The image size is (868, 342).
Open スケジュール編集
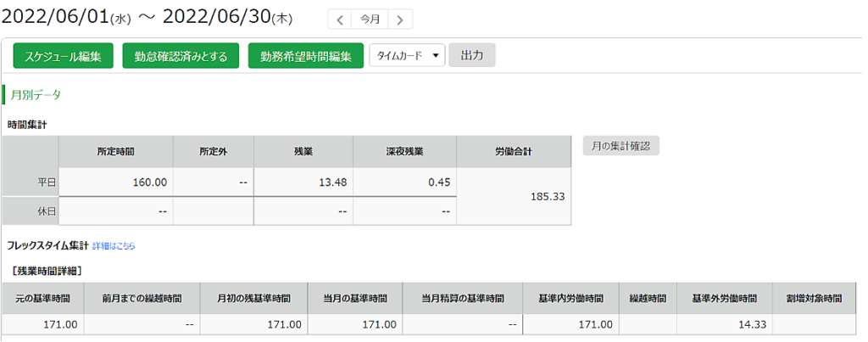pyautogui.click(x=63, y=56)
